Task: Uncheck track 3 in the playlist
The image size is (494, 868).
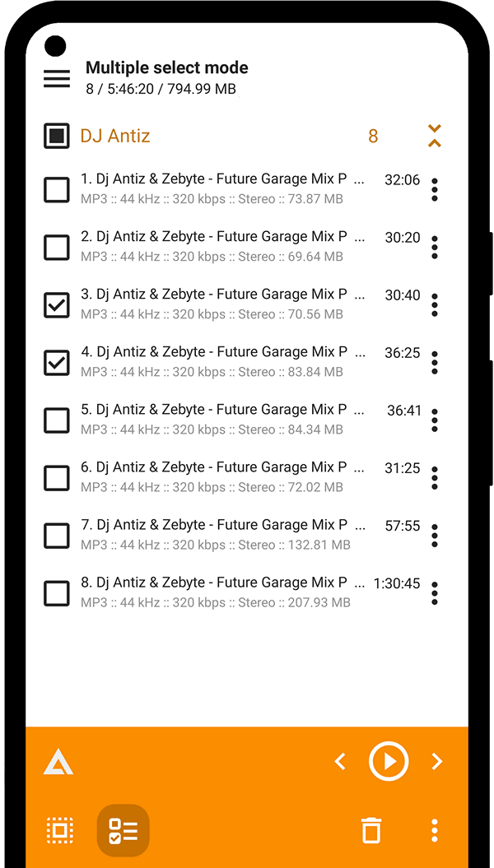Action: coord(56,304)
